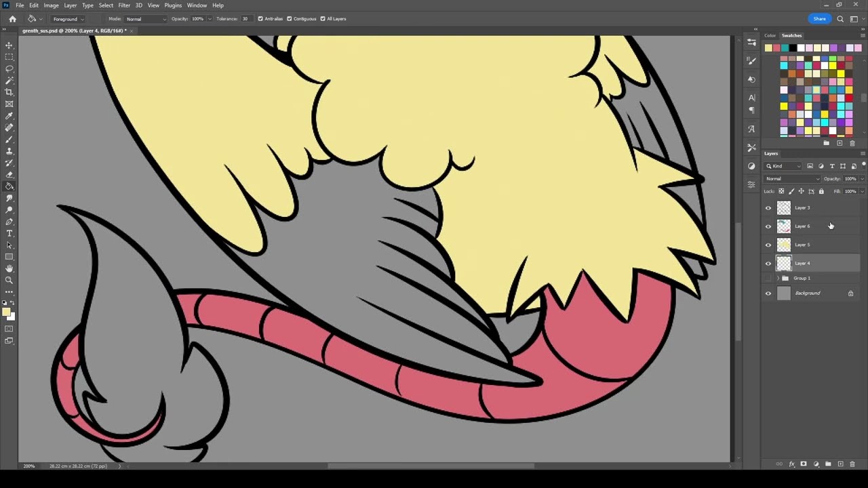Delete swatch using trash icon

[x=852, y=143]
